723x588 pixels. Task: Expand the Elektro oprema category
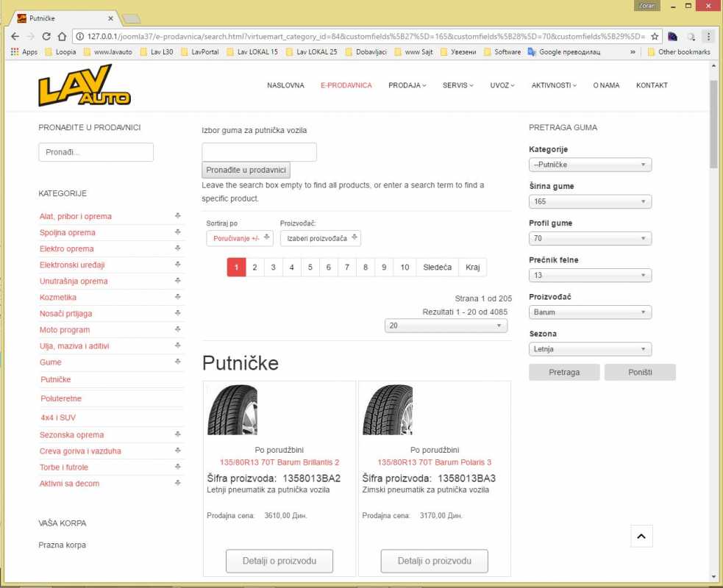(177, 248)
